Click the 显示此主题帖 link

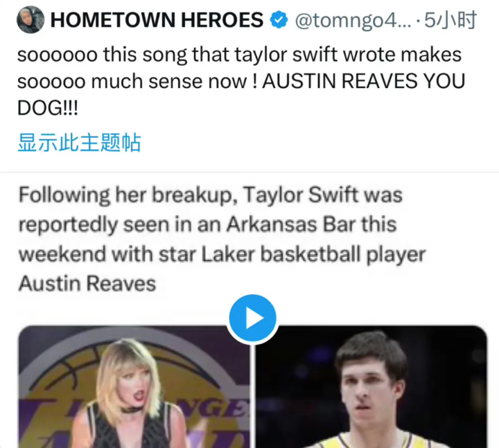click(79, 143)
